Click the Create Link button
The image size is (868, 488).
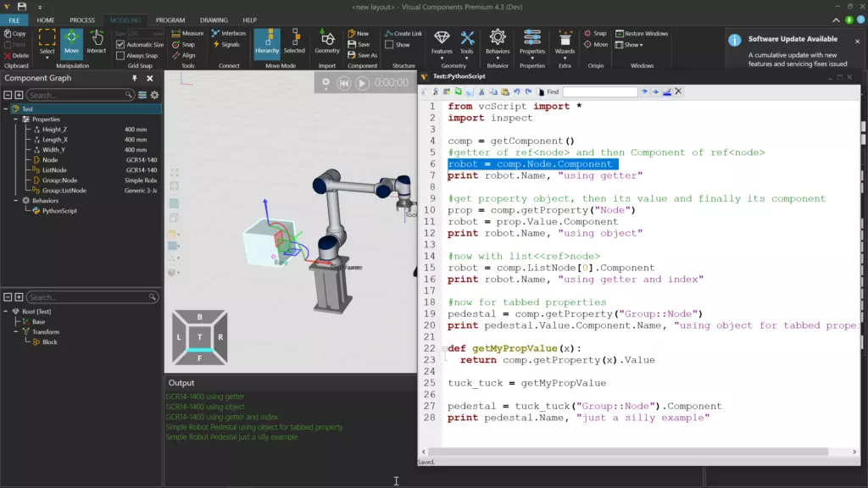403,34
